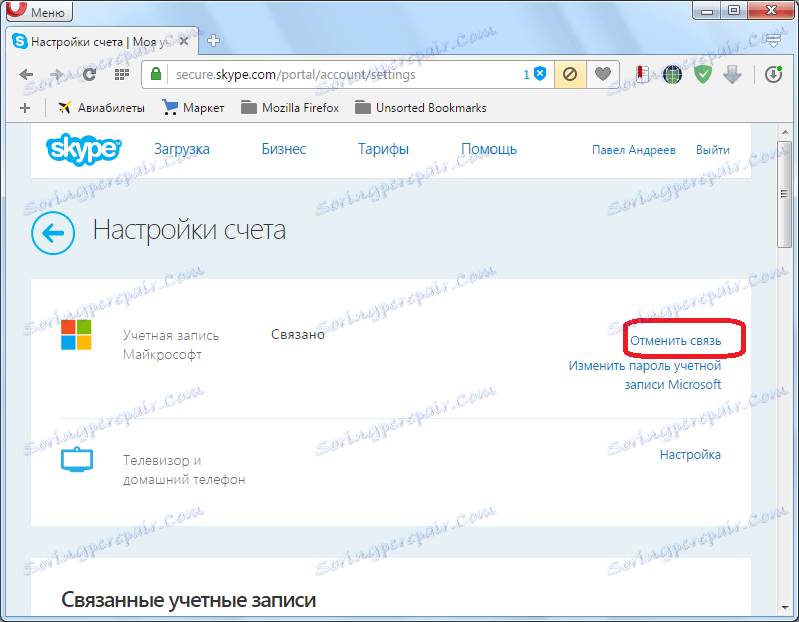
Task: Open the Mozilla Firefox bookmarks folder
Action: (290, 108)
